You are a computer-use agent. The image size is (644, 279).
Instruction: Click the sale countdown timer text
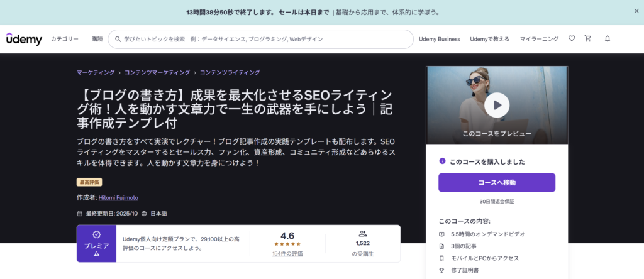(230, 13)
